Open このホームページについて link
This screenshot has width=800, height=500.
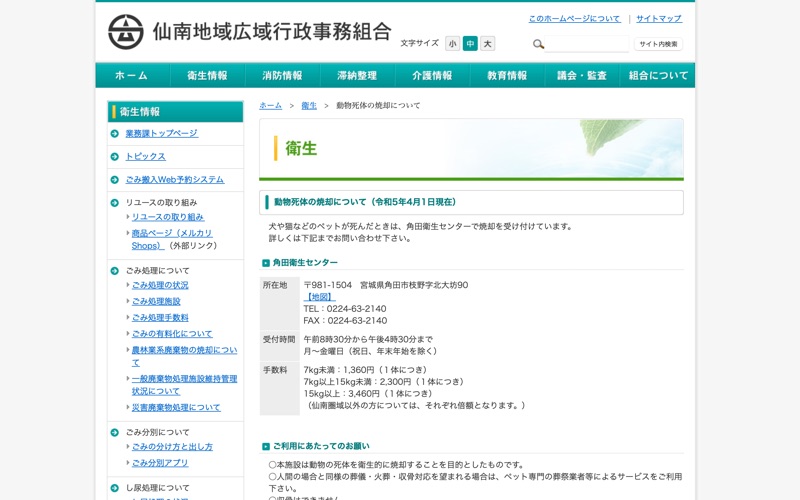574,19
